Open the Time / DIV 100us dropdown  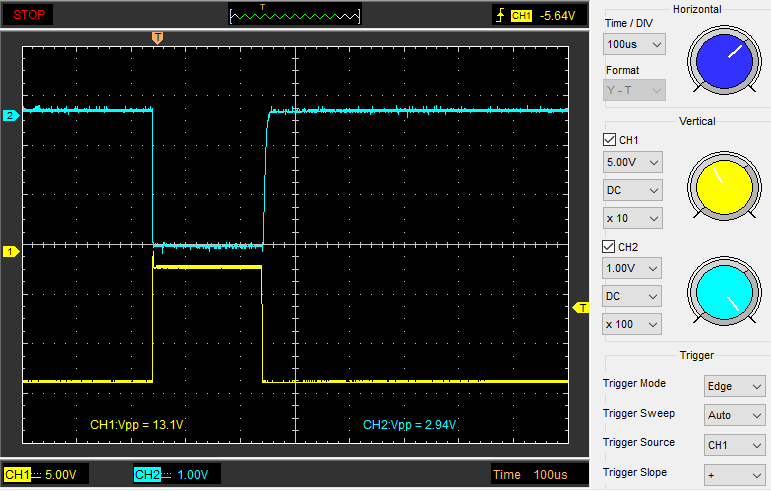click(634, 45)
